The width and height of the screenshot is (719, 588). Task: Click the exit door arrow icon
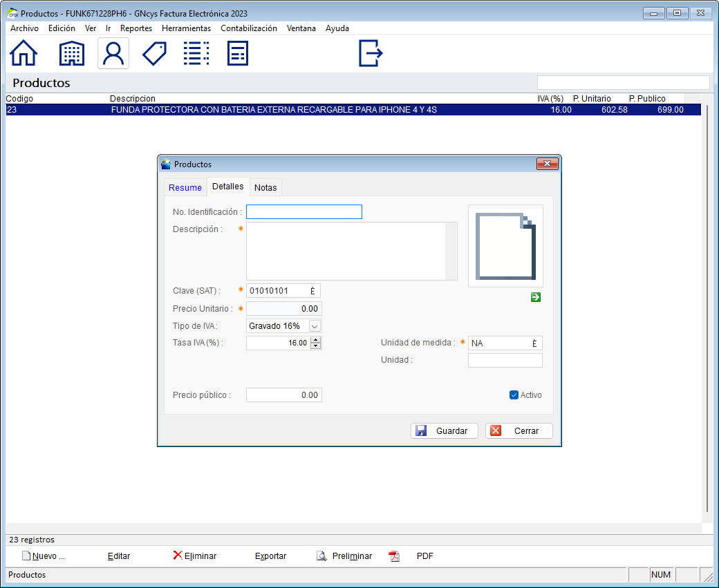371,53
